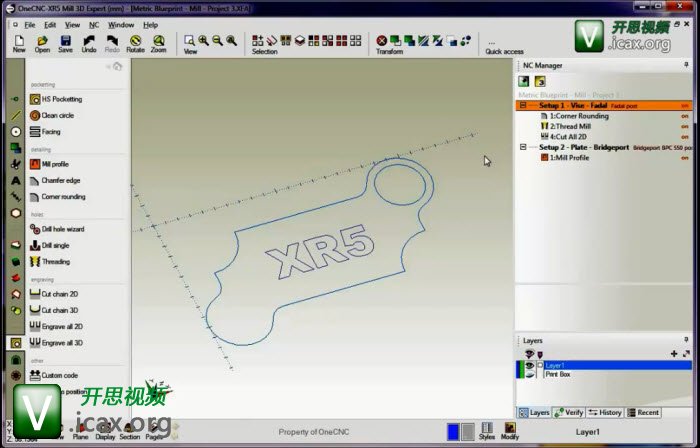700x448 pixels.
Task: Expand Layers panel with arrows icon
Action: pyautogui.click(x=686, y=354)
